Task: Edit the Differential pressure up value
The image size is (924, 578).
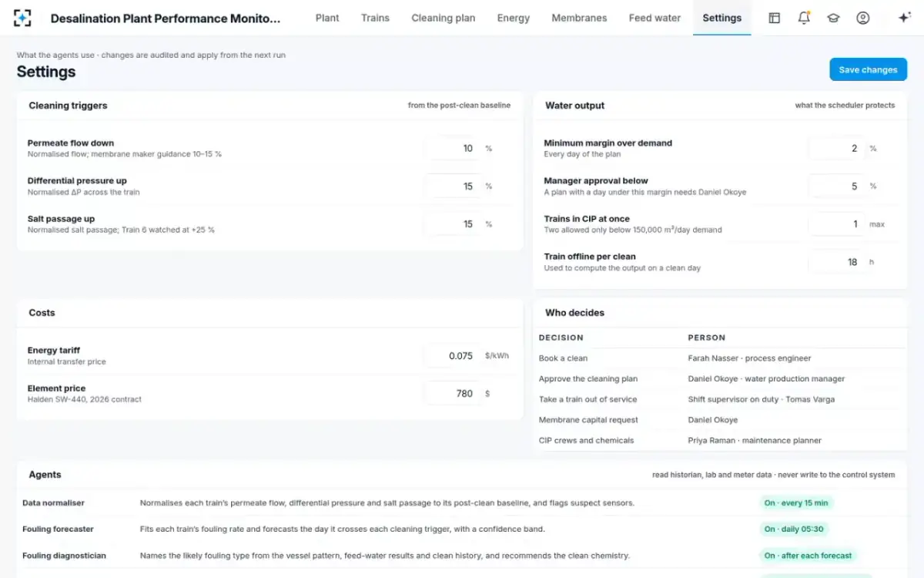Action: pos(452,186)
